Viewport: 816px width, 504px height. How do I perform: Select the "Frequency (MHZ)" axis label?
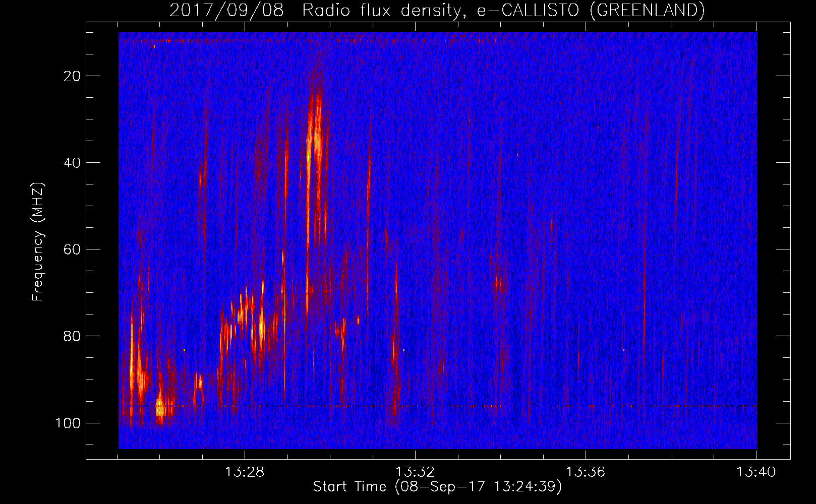[38, 242]
